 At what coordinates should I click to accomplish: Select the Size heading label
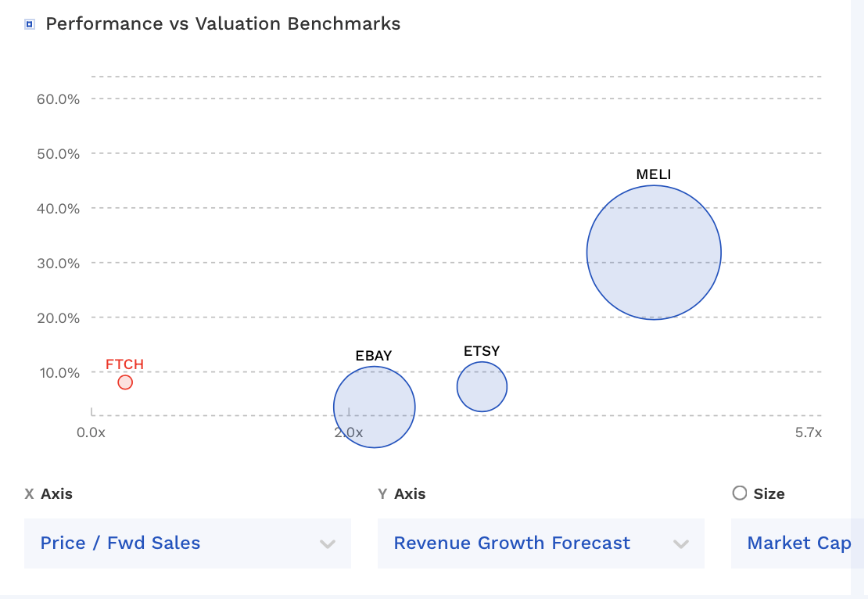click(x=768, y=493)
